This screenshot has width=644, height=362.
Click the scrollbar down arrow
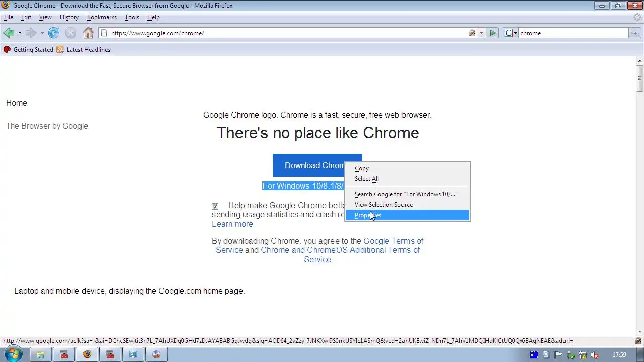point(639,332)
